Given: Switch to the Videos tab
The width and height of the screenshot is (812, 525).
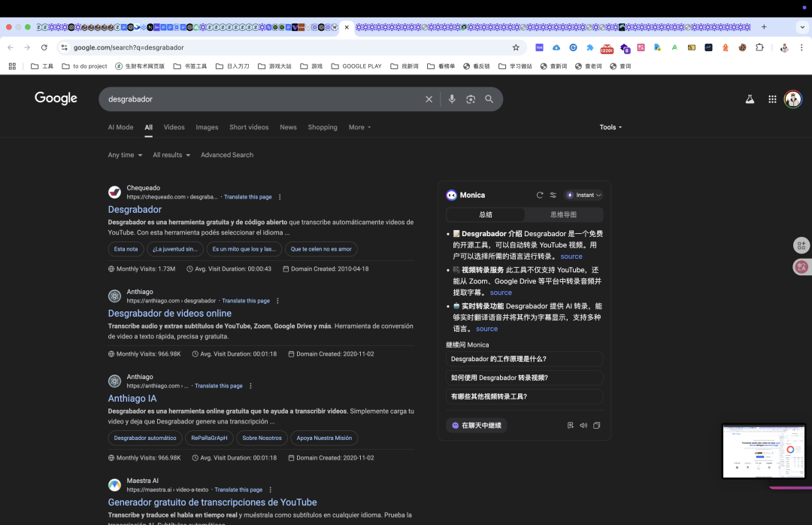Looking at the screenshot, I should [x=174, y=127].
